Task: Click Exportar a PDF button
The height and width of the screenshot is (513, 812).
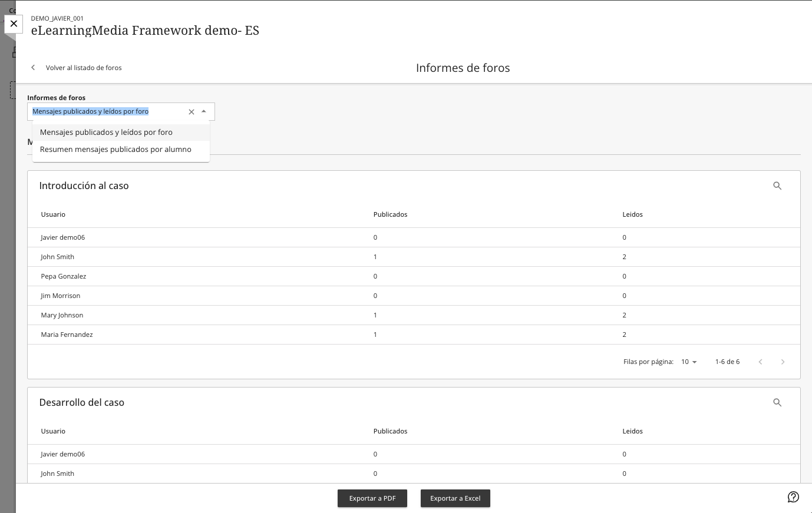Action: pos(372,498)
